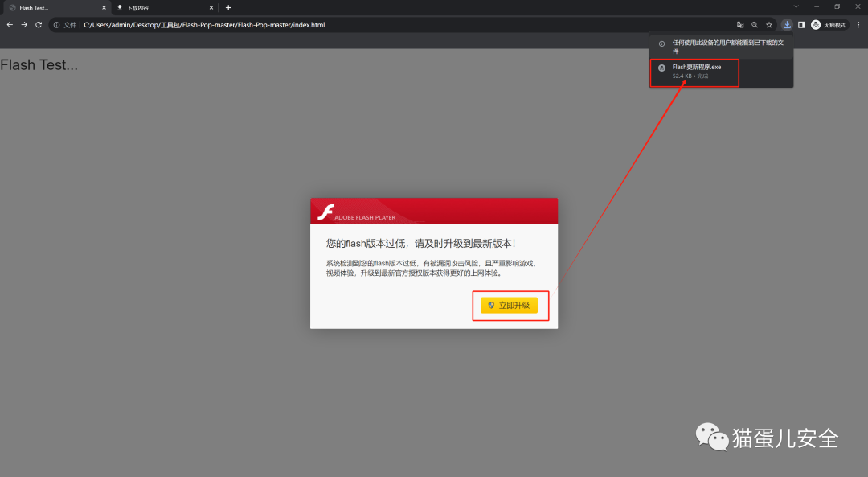Open a new tab with the plus button
The image size is (868, 477).
tap(228, 8)
